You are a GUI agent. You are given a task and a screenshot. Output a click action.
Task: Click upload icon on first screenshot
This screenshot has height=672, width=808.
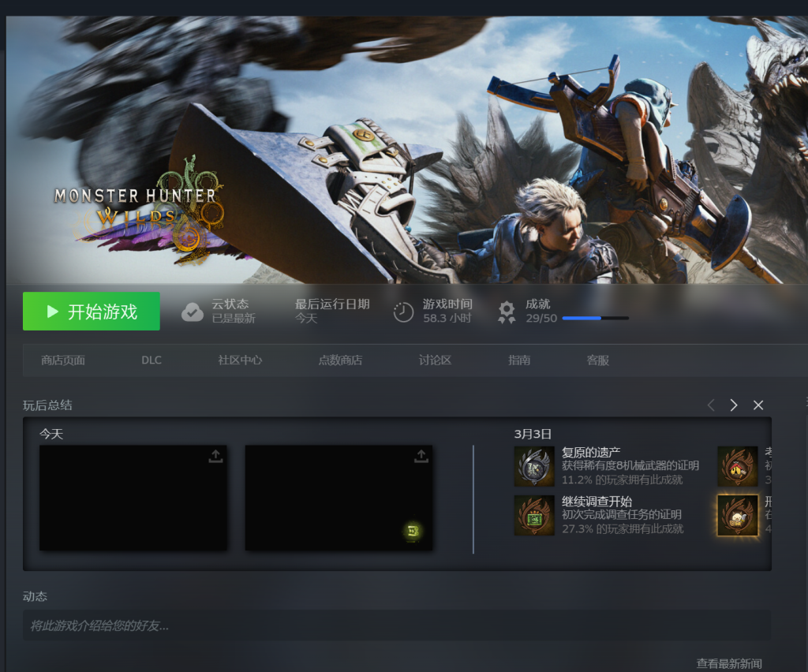(215, 456)
